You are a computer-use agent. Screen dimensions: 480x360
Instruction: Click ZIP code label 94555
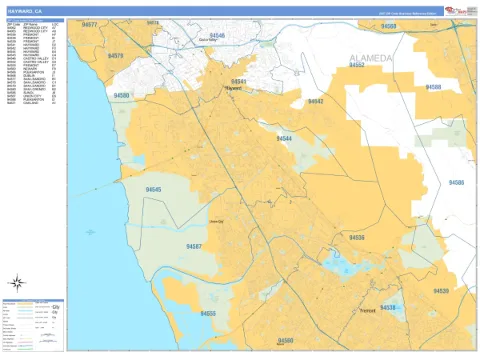208,314
